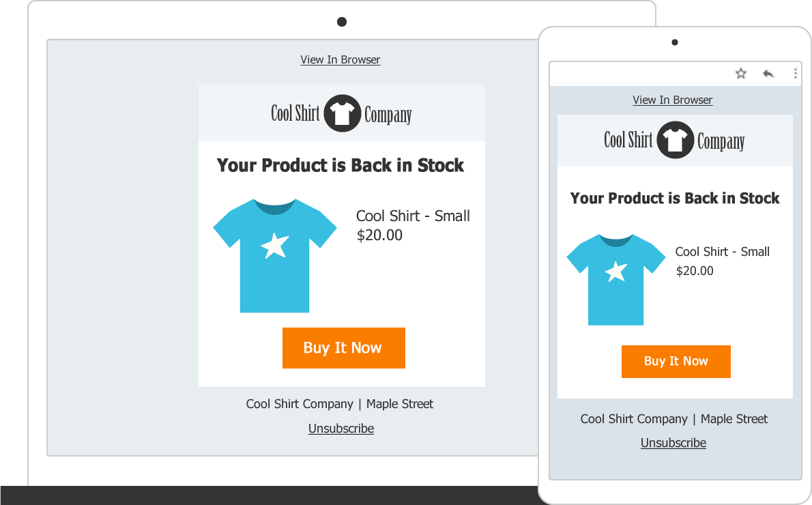Click the tablet 'Your Product is Back in Stock' heading
Screen dimensions: 812x505
[x=675, y=199]
